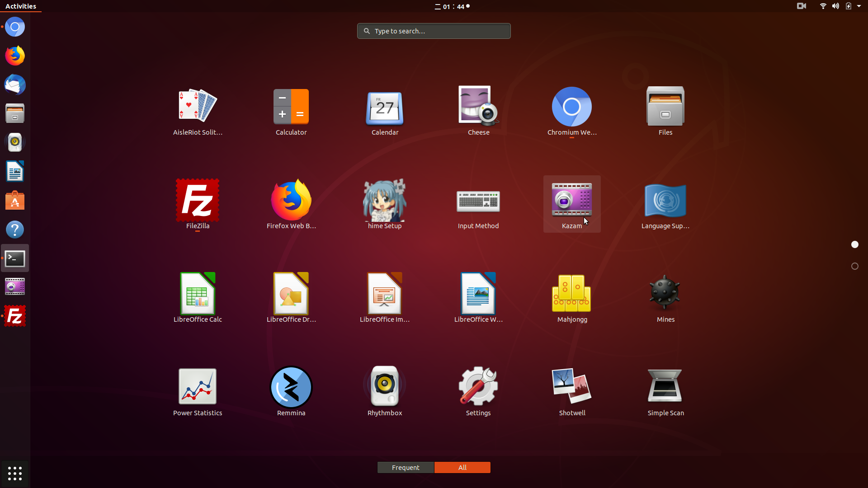This screenshot has width=868, height=488.
Task: Open Rhythmbox from the dock
Action: (x=15, y=143)
